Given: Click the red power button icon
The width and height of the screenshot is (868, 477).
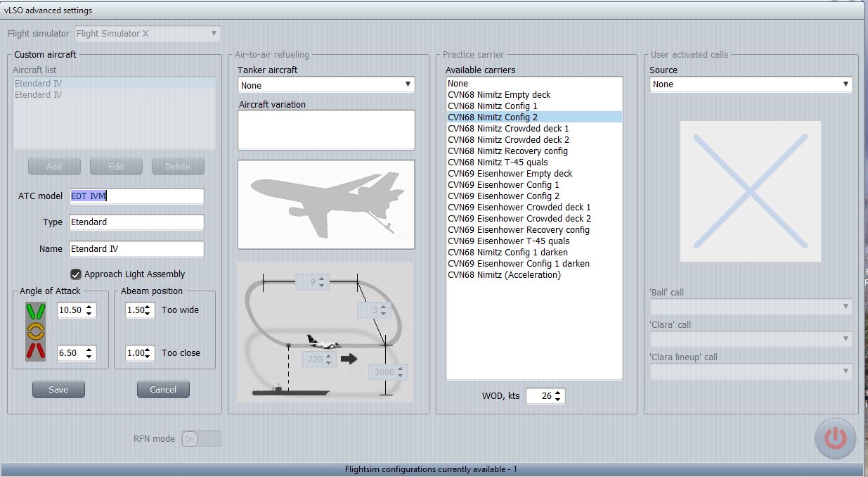Looking at the screenshot, I should [x=835, y=438].
